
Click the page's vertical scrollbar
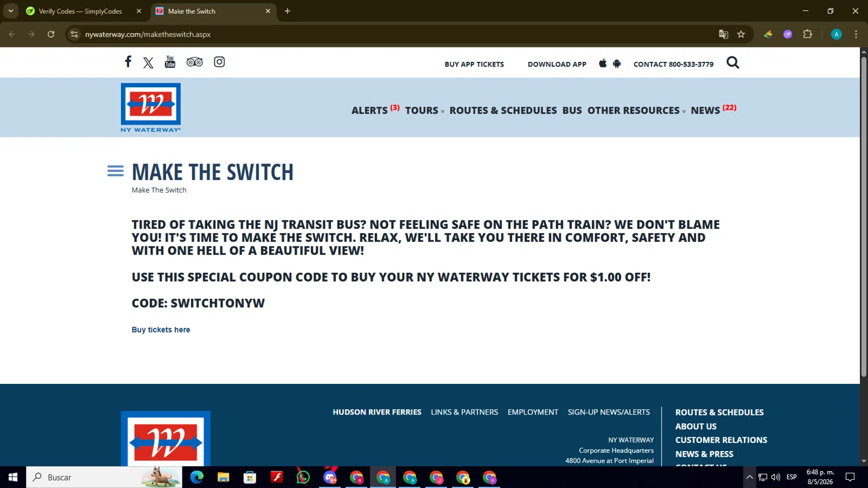[863, 216]
